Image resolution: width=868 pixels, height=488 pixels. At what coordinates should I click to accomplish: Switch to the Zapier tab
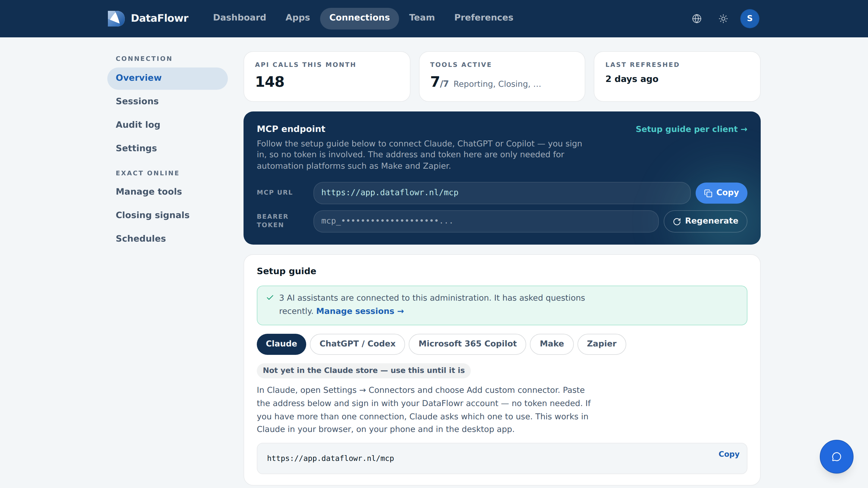(x=602, y=344)
